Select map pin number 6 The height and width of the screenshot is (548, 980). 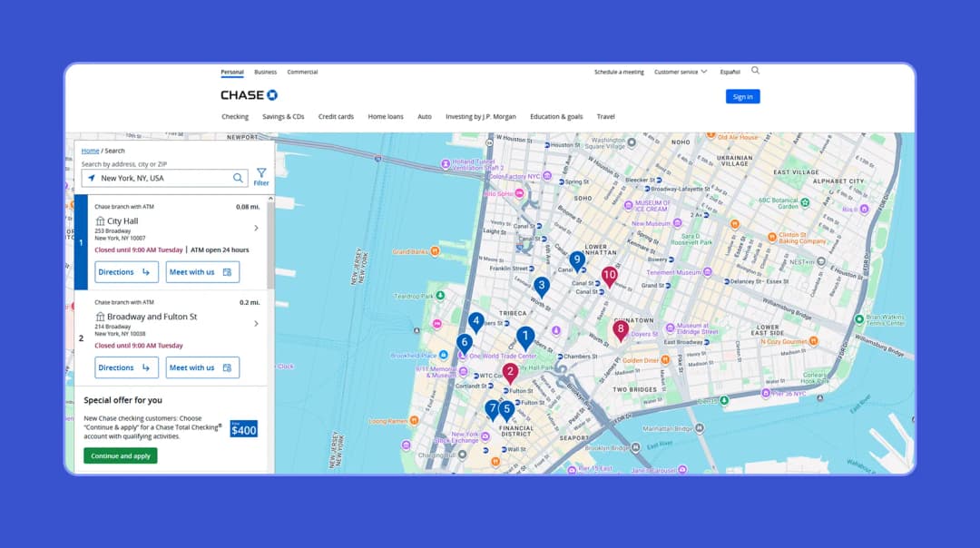(464, 343)
